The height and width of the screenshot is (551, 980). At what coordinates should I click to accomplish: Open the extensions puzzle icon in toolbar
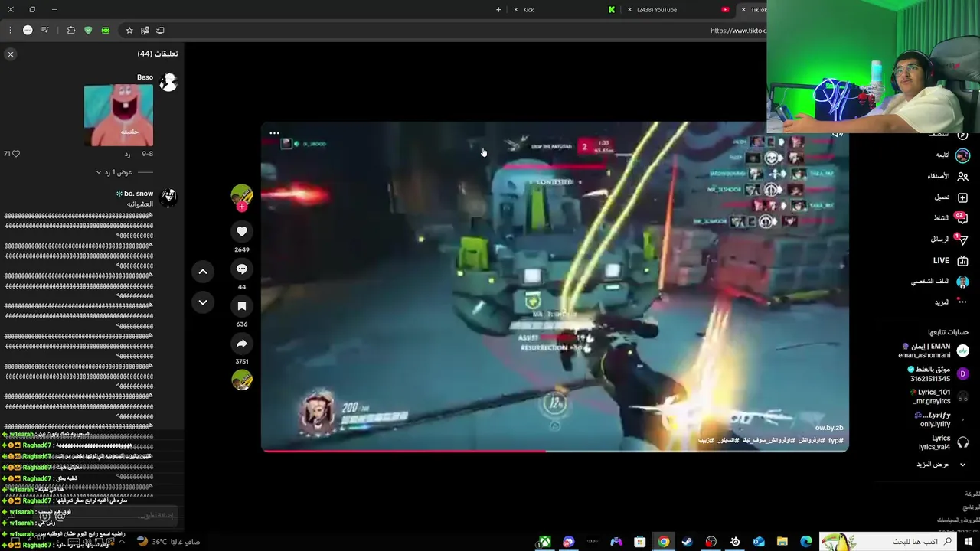pos(71,31)
